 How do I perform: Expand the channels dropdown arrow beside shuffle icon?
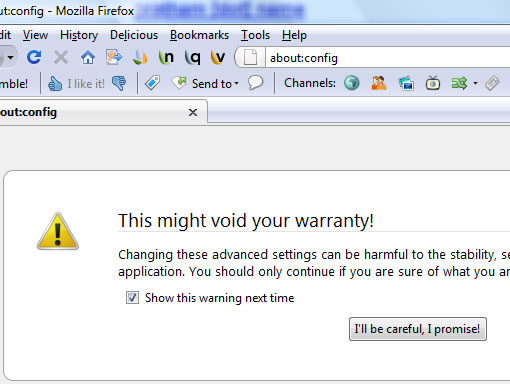[475, 83]
